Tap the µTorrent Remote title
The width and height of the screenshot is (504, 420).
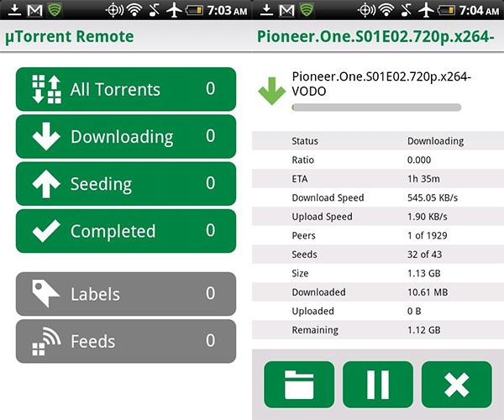pos(70,36)
